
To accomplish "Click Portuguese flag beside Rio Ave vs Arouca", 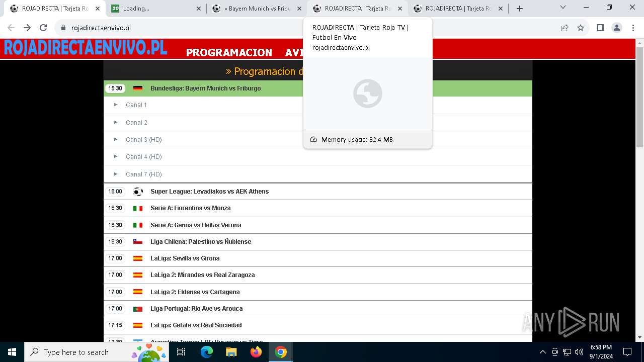I will [138, 309].
